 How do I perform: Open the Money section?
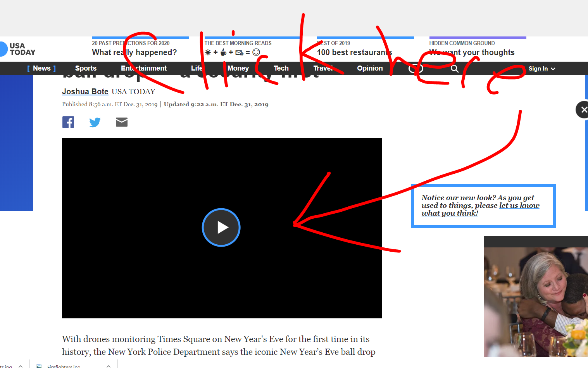click(x=238, y=68)
